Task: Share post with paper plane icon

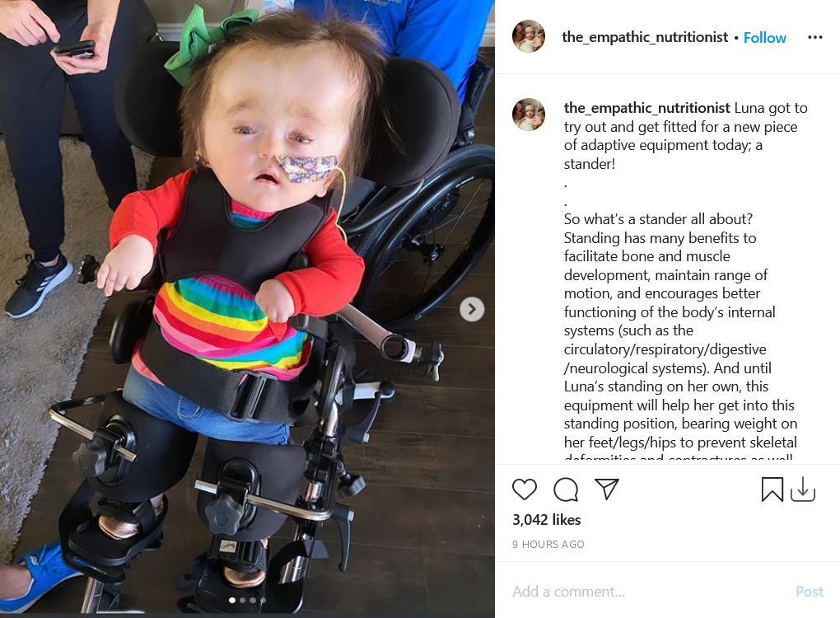Action: click(x=607, y=489)
